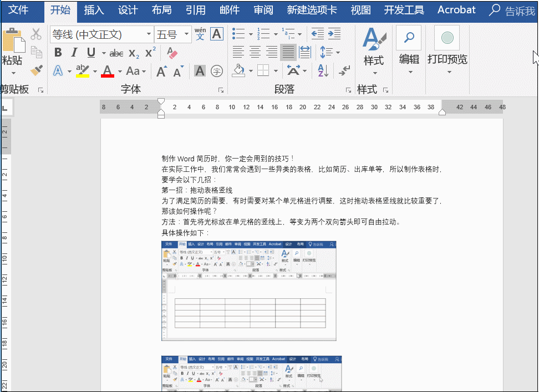Sort the selection A to Z
539x392 pixels.
323,71
